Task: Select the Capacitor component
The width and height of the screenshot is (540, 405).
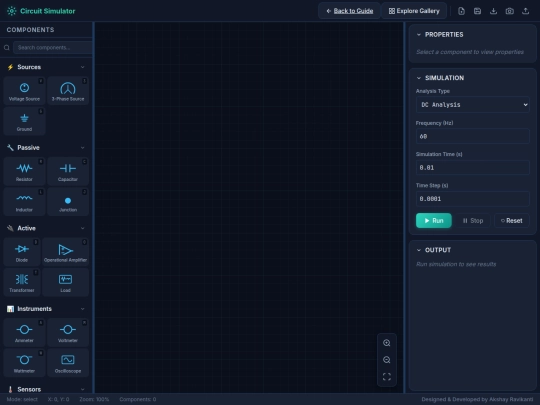Action: point(68,171)
